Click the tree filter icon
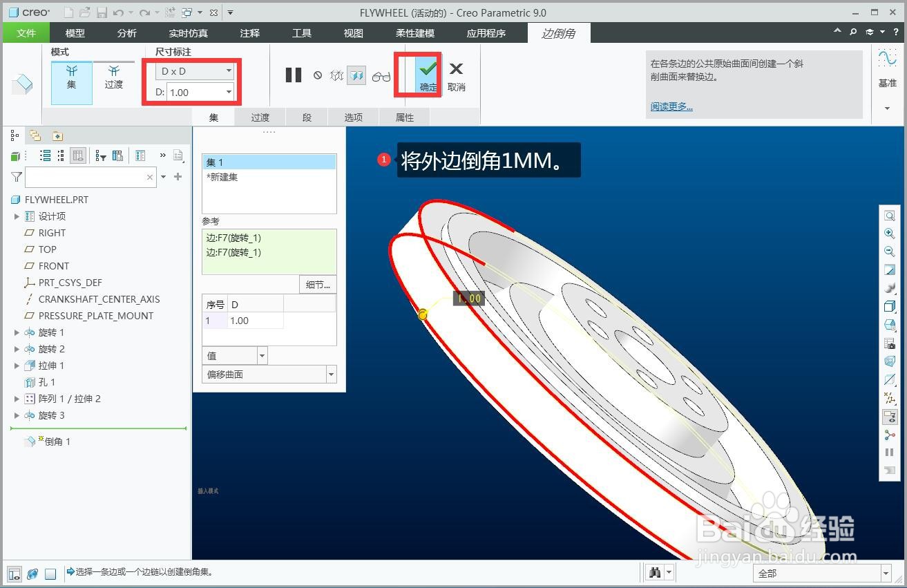 [101, 155]
